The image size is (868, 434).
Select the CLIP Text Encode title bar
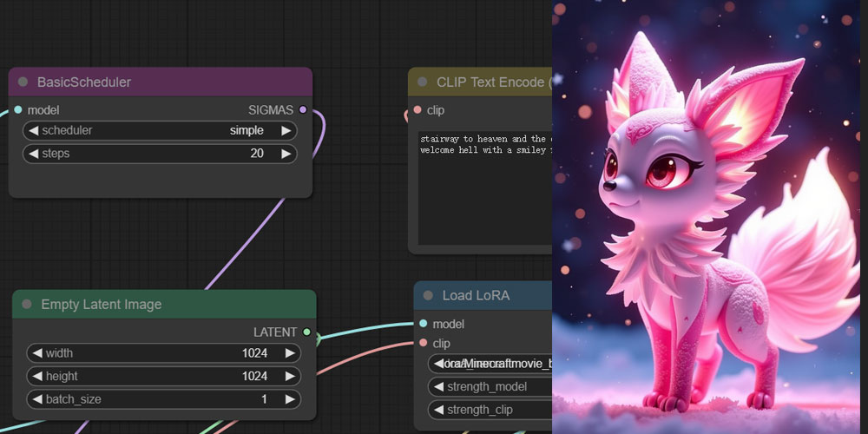(x=481, y=82)
